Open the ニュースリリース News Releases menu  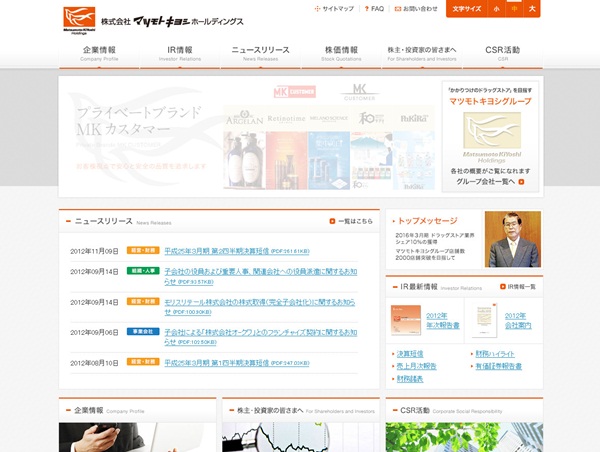coord(261,54)
